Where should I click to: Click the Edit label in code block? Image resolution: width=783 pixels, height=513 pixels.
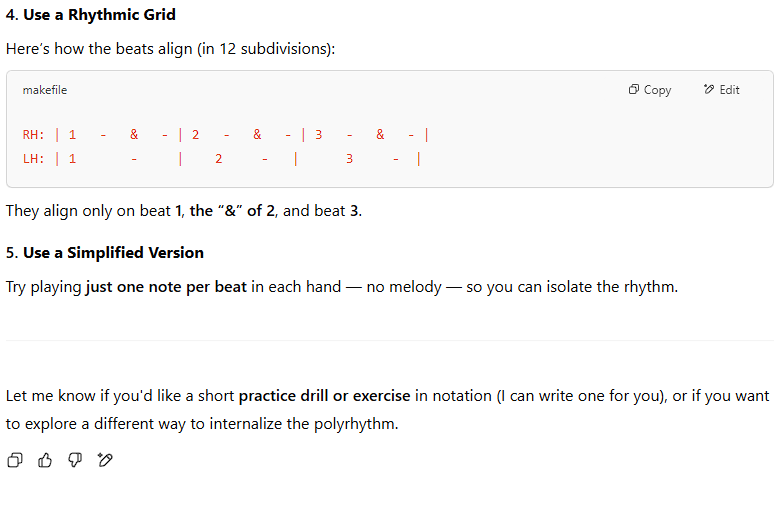pyautogui.click(x=729, y=90)
